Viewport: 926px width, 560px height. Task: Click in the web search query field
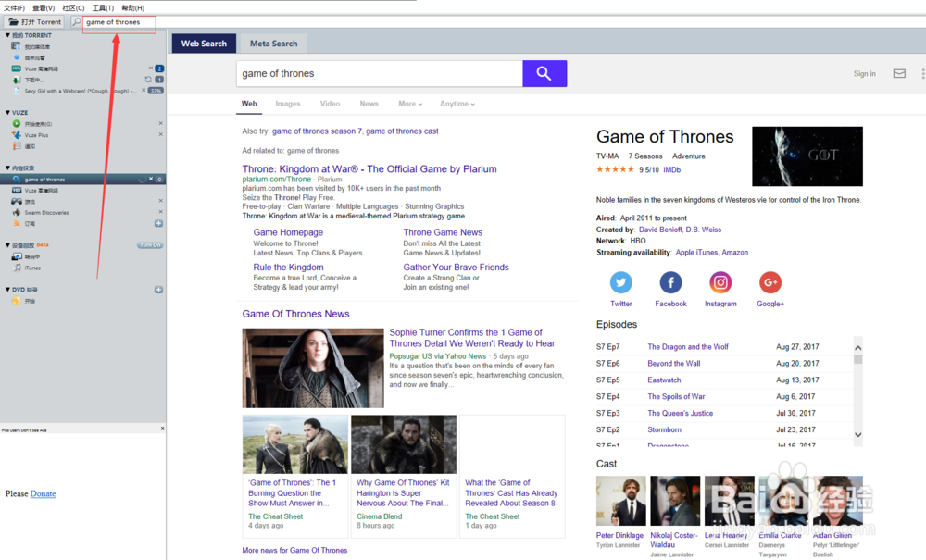380,73
